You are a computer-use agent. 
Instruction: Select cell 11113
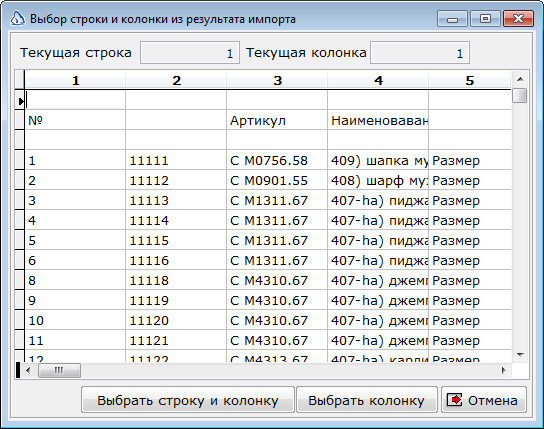click(x=176, y=201)
